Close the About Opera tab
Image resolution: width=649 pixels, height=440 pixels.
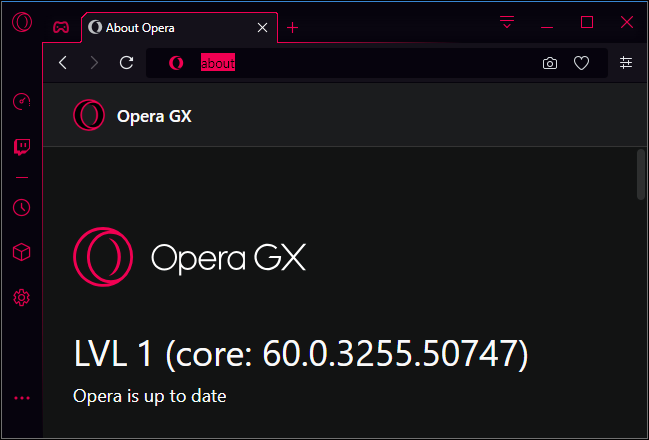pyautogui.click(x=263, y=28)
